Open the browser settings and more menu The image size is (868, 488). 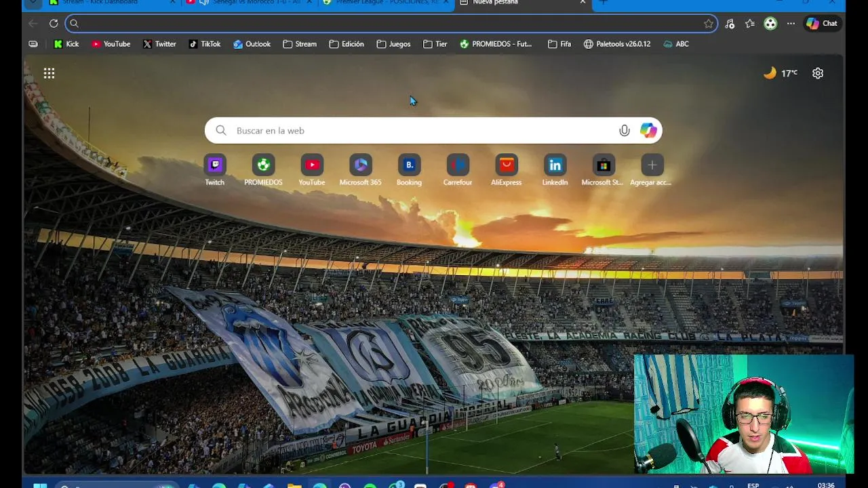click(x=791, y=24)
